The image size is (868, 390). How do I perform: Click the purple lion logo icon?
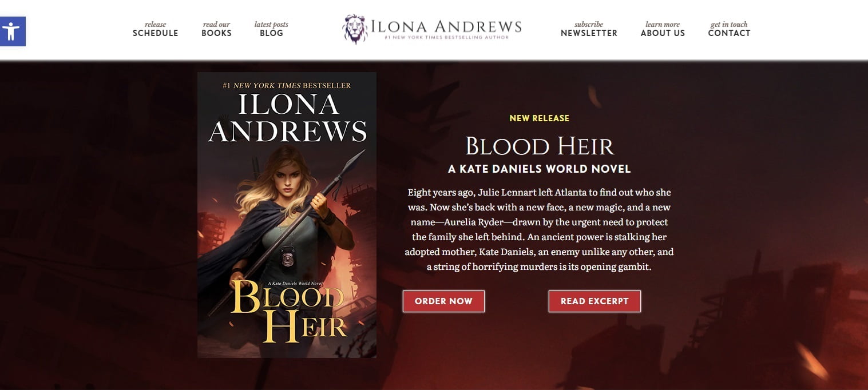tap(355, 29)
